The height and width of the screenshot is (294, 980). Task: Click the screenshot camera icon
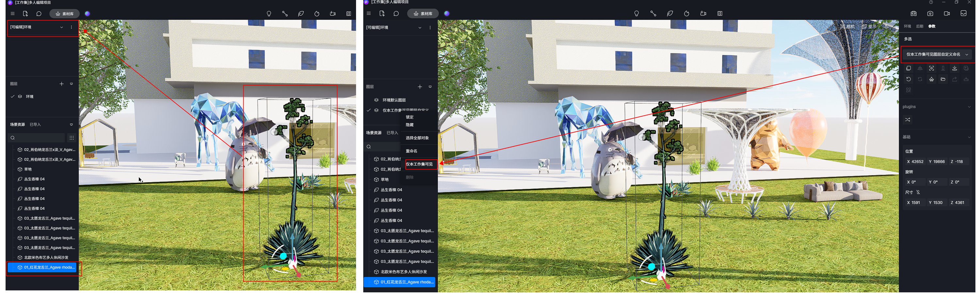(930, 13)
